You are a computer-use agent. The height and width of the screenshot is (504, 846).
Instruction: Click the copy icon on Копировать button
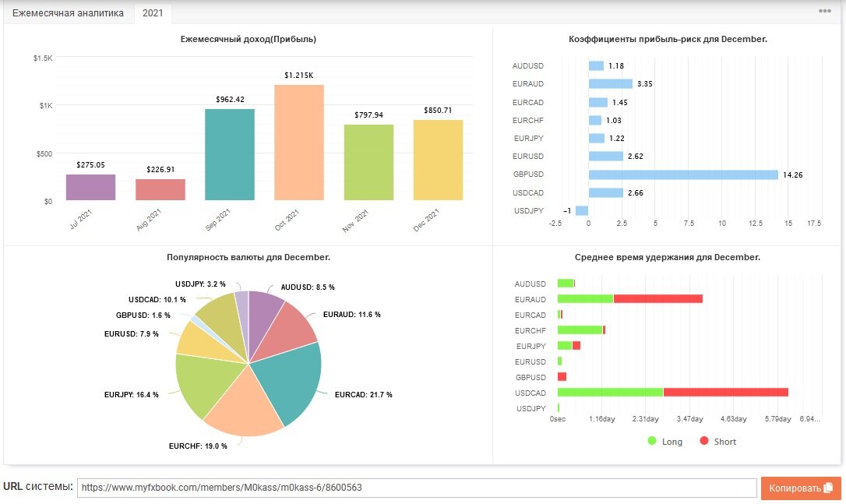coord(828,488)
